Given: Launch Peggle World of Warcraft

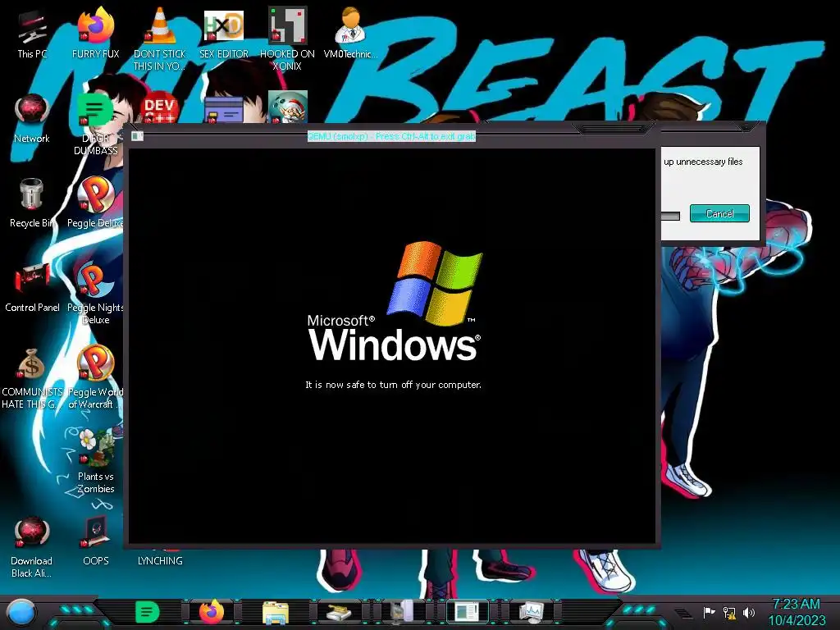Looking at the screenshot, I should pos(95,377).
